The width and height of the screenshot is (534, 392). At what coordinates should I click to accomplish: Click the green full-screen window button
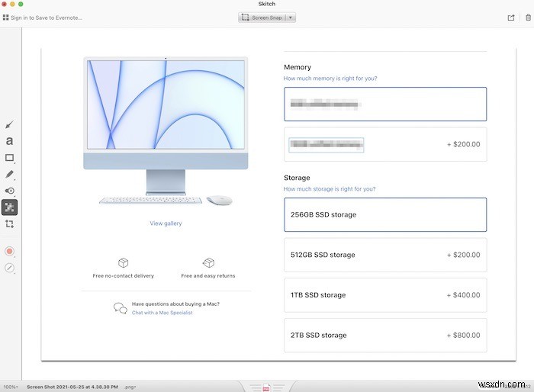[21, 4]
